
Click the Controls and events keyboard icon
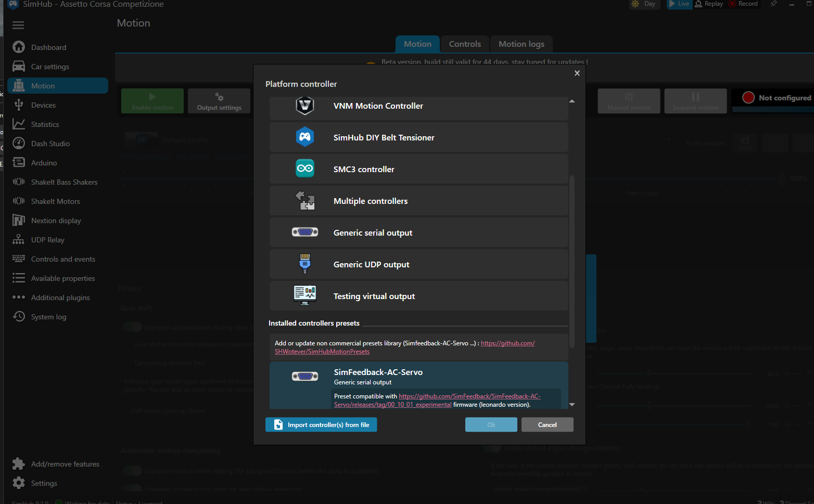(19, 259)
